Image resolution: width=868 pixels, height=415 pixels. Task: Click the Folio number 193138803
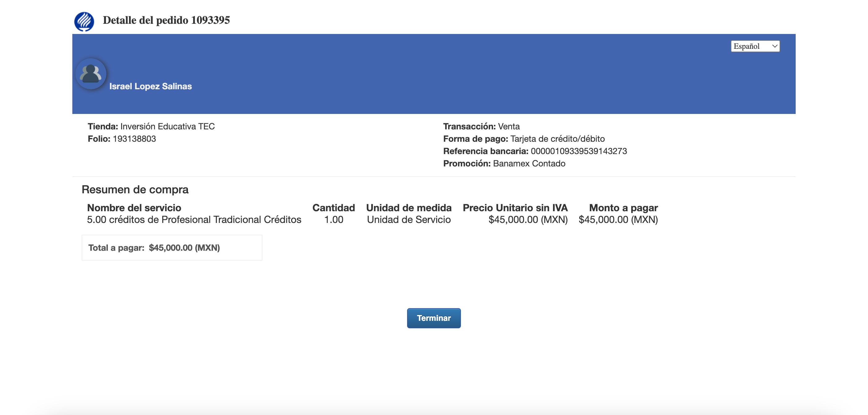(134, 139)
